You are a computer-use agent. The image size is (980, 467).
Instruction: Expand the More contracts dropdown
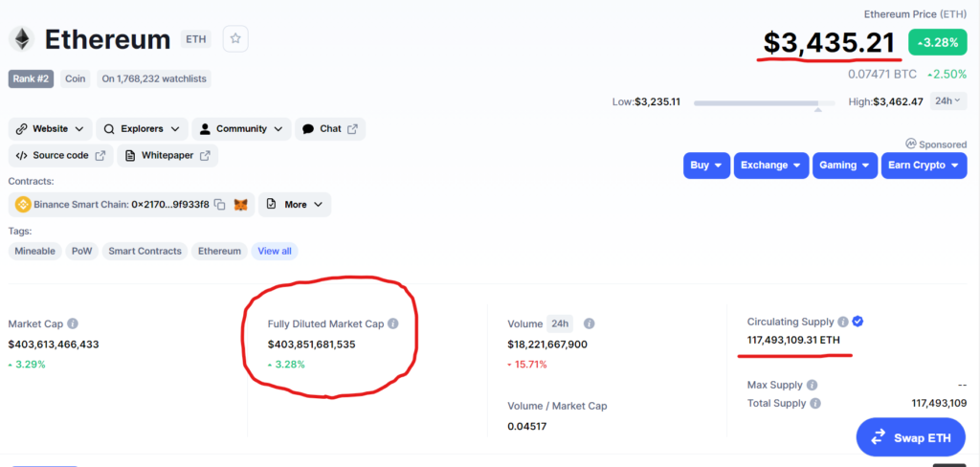tap(295, 205)
